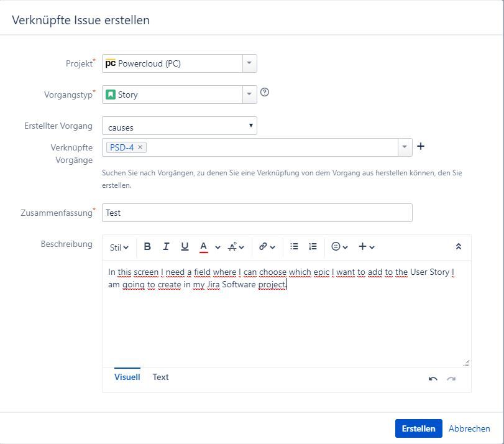Viewport: 504px width, 444px height.
Task: Create a bulleted list
Action: click(x=294, y=246)
